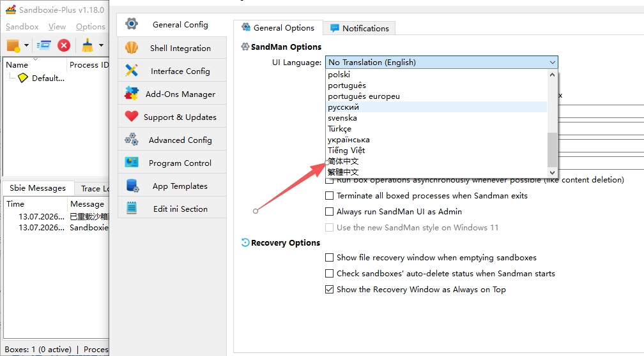Viewport: 644px width, 356px height.
Task: Click the language list scrollbar down arrow
Action: [552, 173]
